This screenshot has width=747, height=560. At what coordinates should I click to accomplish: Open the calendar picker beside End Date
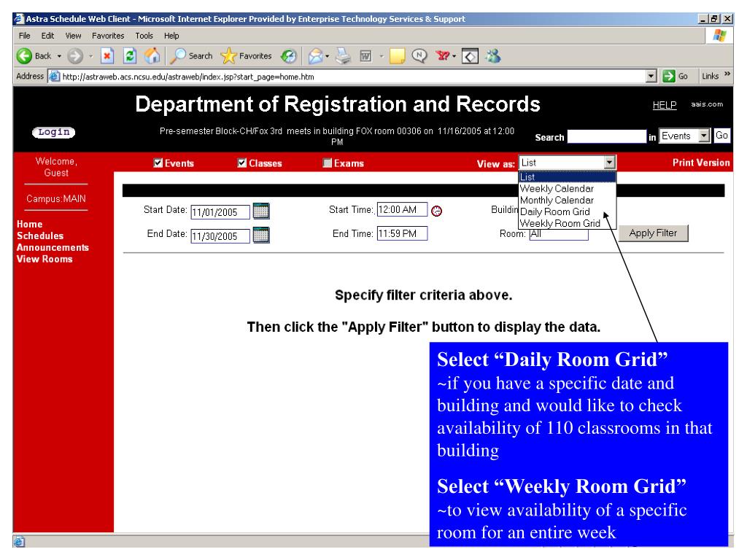pos(261,235)
